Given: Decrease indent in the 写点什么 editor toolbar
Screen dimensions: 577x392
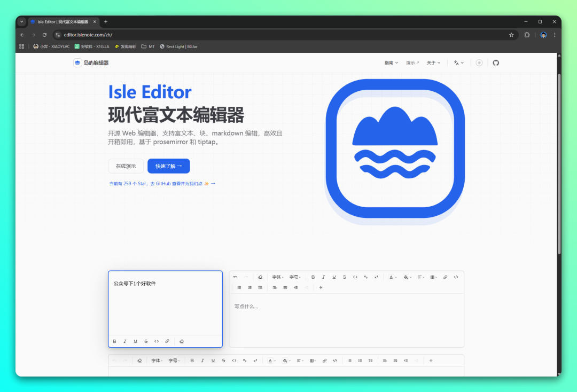Looking at the screenshot, I should pyautogui.click(x=296, y=287).
